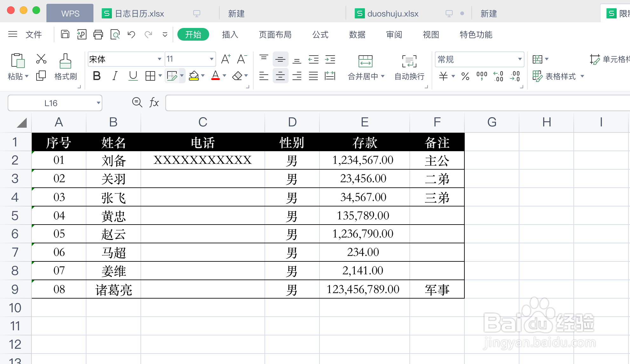Click the Distributed alignment icon

(x=330, y=76)
